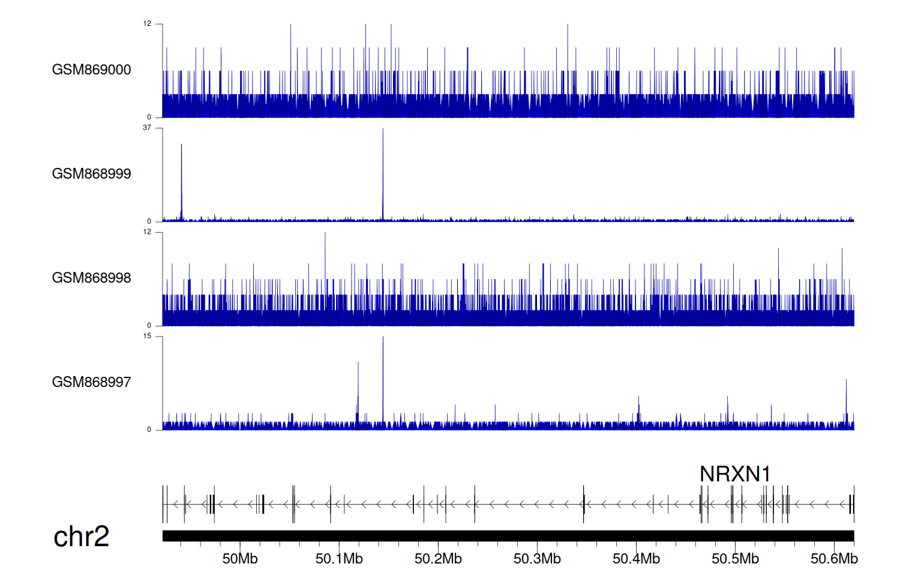The height and width of the screenshot is (588, 900).
Task: Click the black chr2 ideogram bar
Action: pos(508,536)
